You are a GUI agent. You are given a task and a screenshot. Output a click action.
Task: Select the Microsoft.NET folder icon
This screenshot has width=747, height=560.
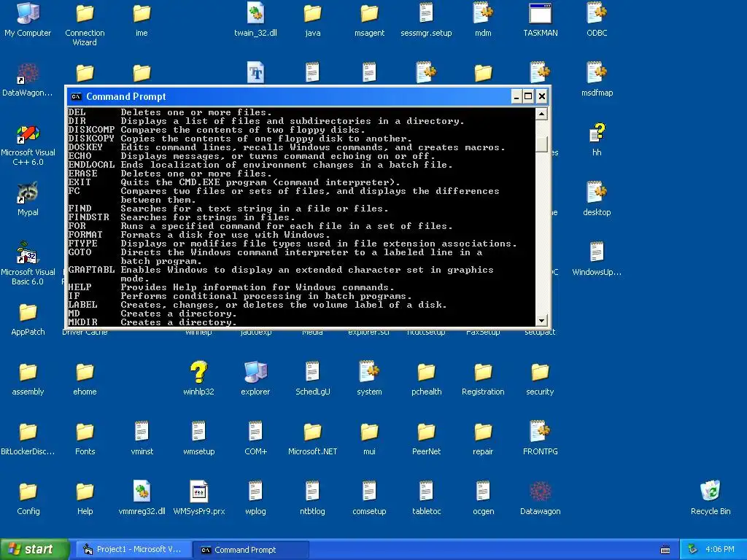(x=312, y=432)
